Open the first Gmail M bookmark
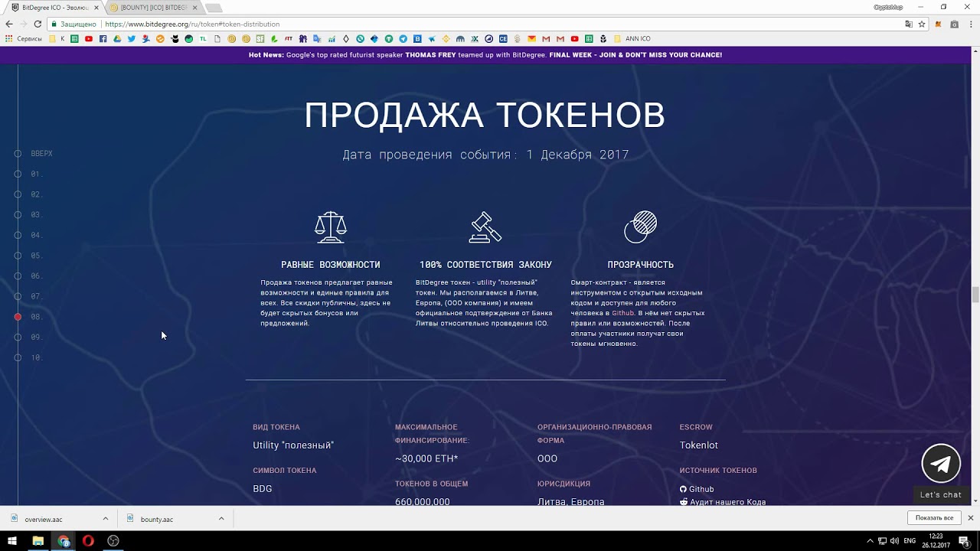This screenshot has width=980, height=551. coord(546,38)
